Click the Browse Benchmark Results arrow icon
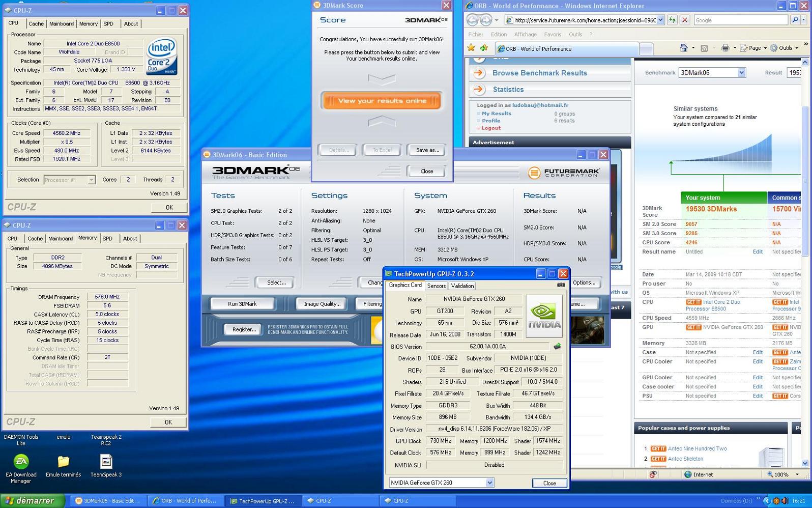The image size is (812, 508). coord(479,73)
